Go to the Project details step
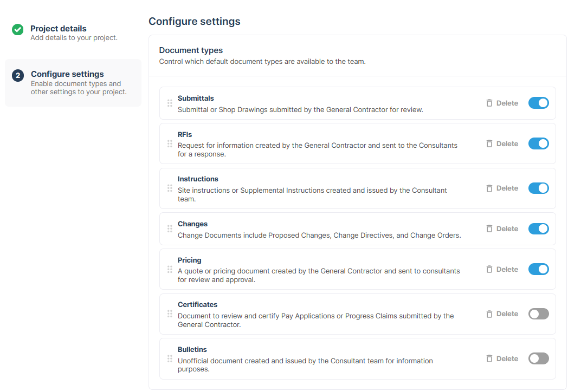The width and height of the screenshot is (568, 392). (x=73, y=32)
